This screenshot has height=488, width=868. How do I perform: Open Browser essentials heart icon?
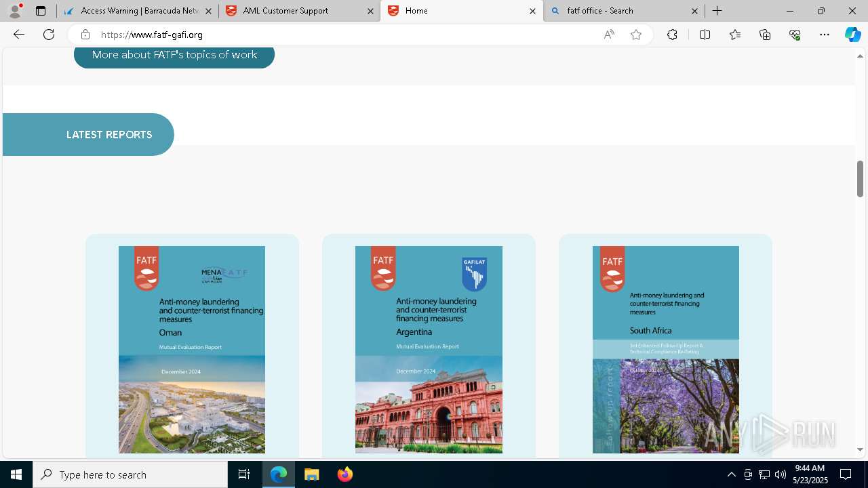(795, 35)
